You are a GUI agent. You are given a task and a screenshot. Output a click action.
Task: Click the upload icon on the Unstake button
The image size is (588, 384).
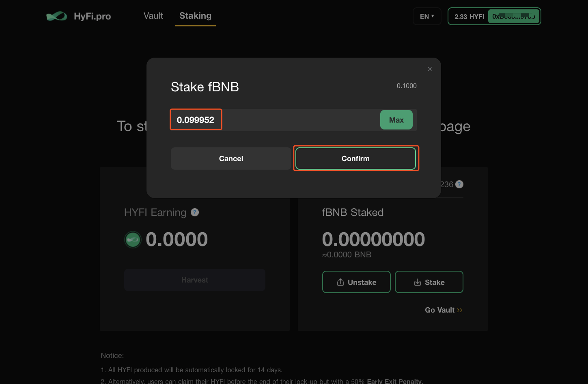click(x=340, y=282)
